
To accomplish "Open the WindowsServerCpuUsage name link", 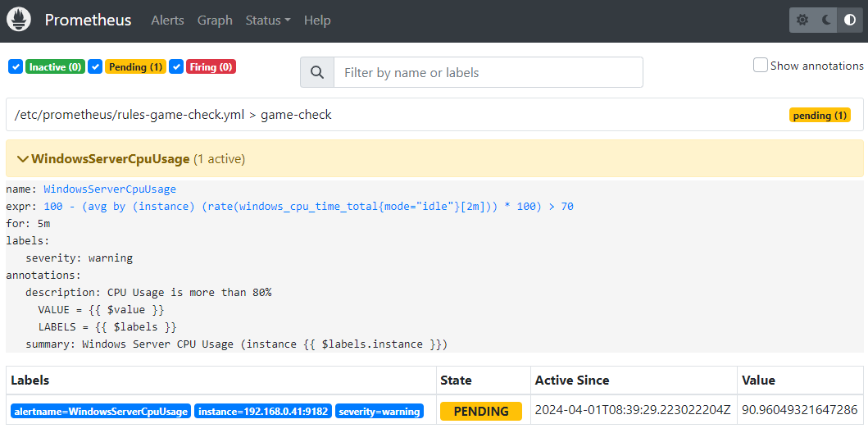I will tap(110, 189).
